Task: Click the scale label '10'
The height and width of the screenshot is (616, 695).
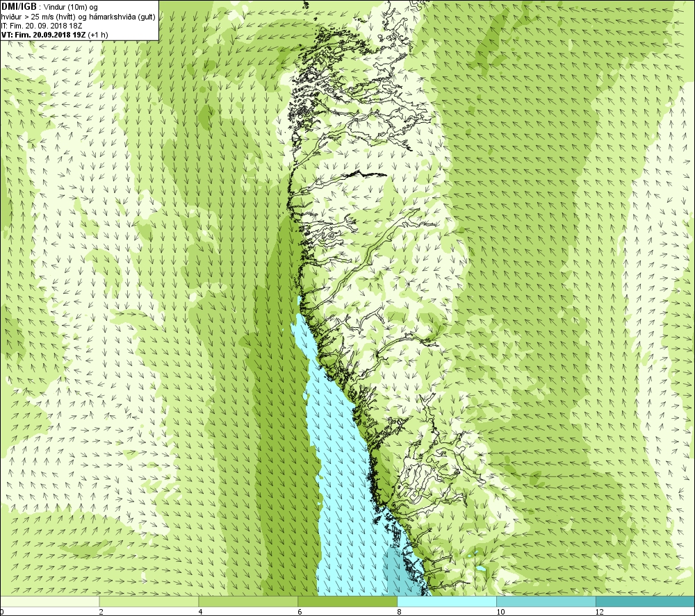Action: pos(500,612)
